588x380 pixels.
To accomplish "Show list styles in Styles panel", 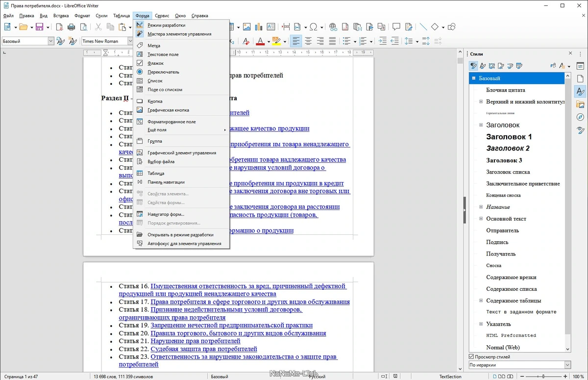I will coord(510,66).
